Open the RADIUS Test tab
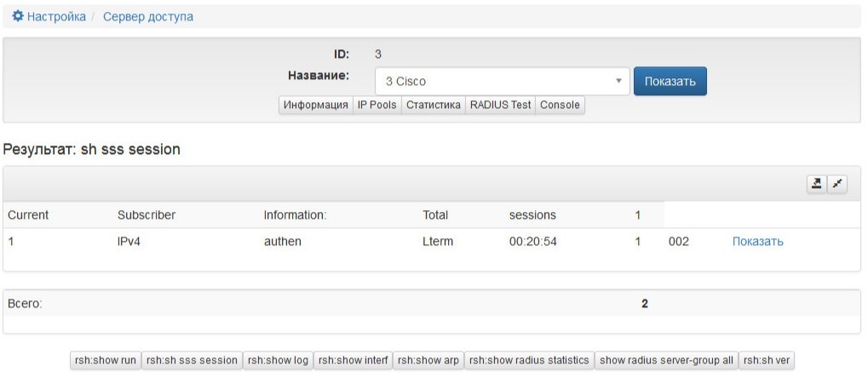The image size is (868, 372). pyautogui.click(x=501, y=105)
